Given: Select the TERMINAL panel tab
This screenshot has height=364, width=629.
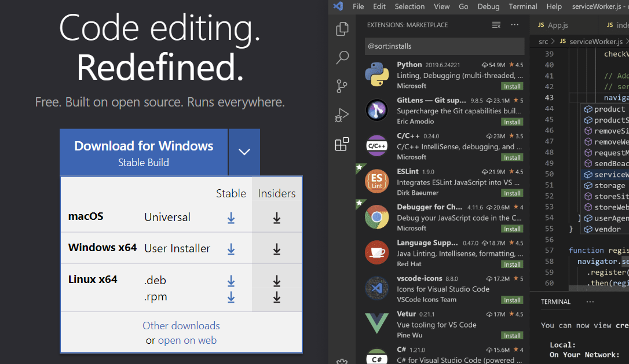Looking at the screenshot, I should click(555, 302).
